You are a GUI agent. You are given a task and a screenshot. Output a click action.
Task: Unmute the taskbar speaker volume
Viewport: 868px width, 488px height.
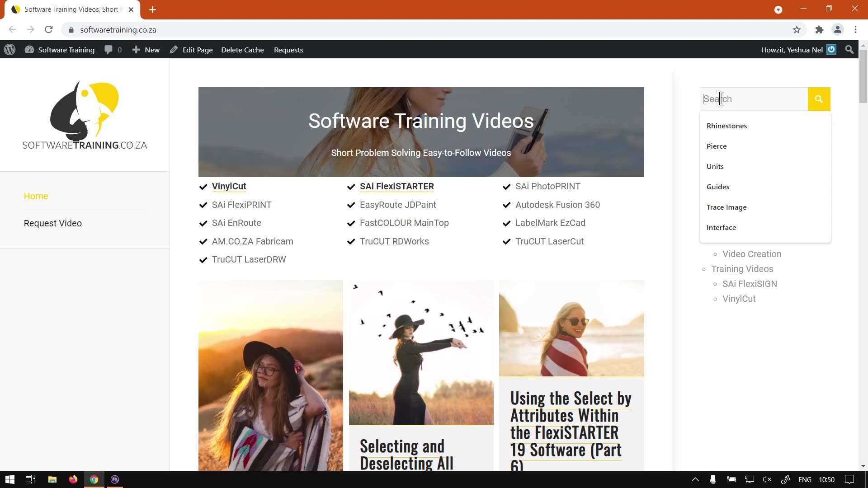tap(767, 479)
